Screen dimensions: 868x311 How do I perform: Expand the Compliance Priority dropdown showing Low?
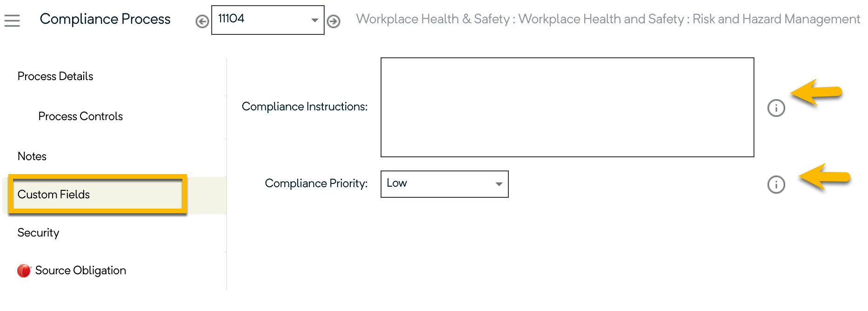(x=444, y=184)
